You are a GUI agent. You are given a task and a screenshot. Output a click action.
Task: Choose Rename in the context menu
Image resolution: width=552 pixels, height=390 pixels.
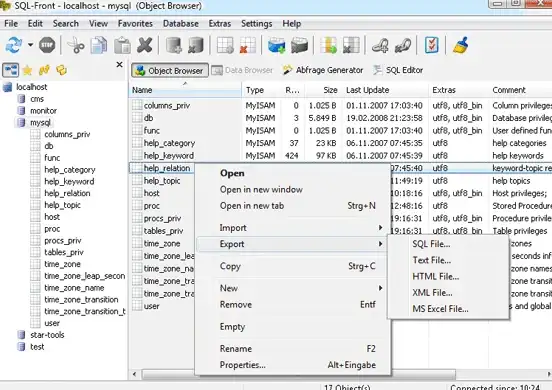293,349
